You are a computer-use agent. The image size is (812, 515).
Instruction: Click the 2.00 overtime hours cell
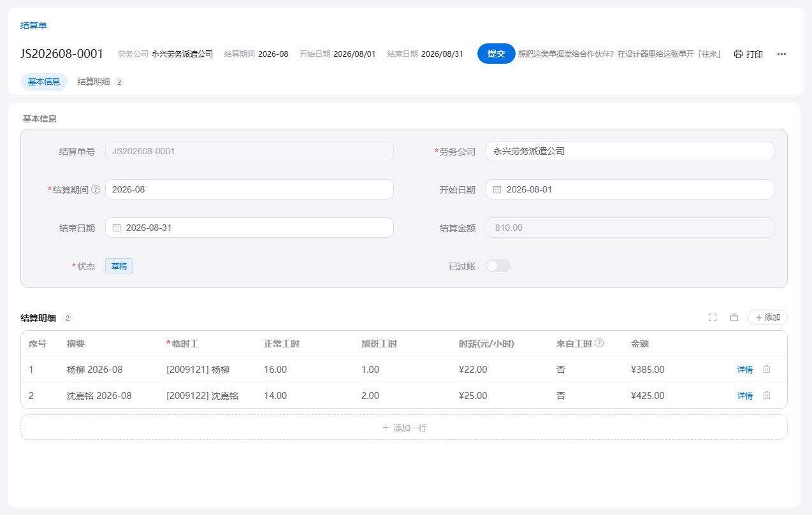point(370,396)
